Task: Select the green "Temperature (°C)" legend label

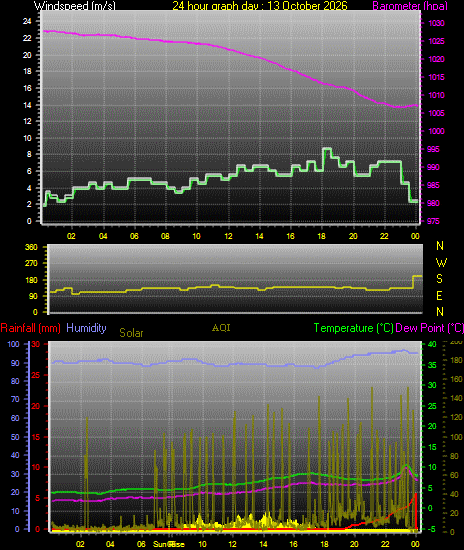Action: [354, 328]
